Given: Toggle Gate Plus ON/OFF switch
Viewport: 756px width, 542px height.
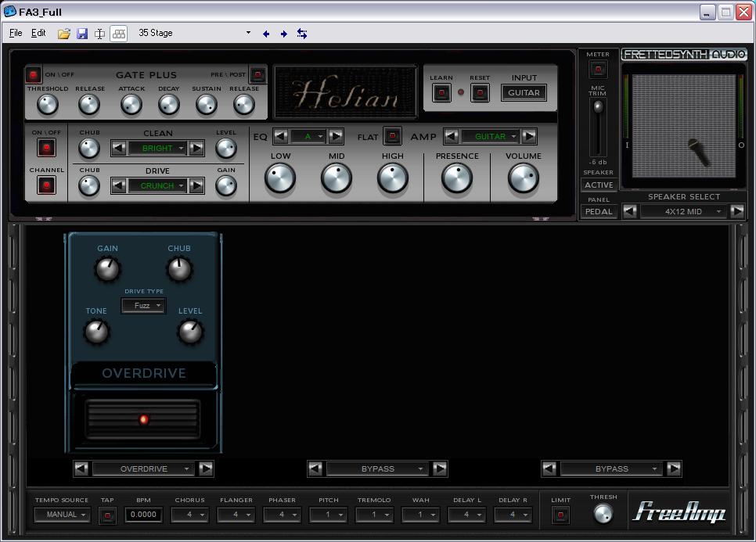Looking at the screenshot, I should tap(34, 74).
